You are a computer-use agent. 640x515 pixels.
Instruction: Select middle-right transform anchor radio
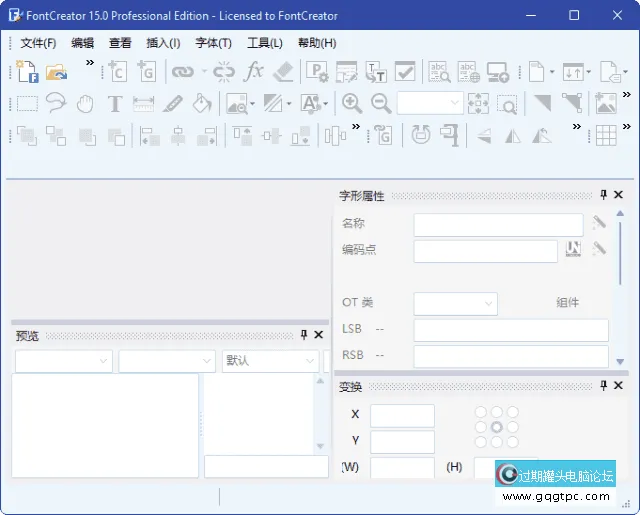pos(513,427)
